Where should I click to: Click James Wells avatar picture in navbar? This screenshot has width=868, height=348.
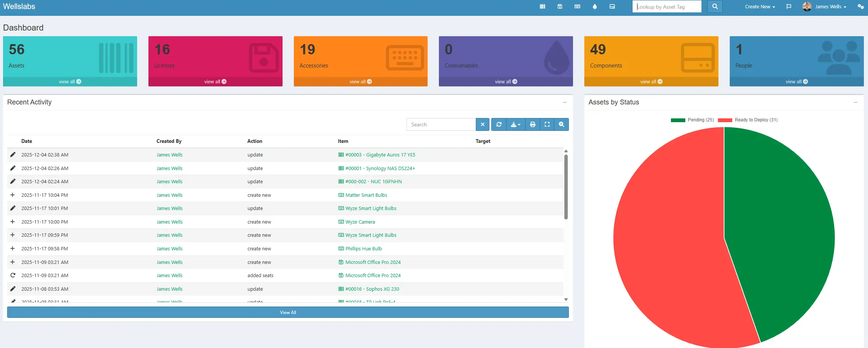pyautogui.click(x=807, y=6)
